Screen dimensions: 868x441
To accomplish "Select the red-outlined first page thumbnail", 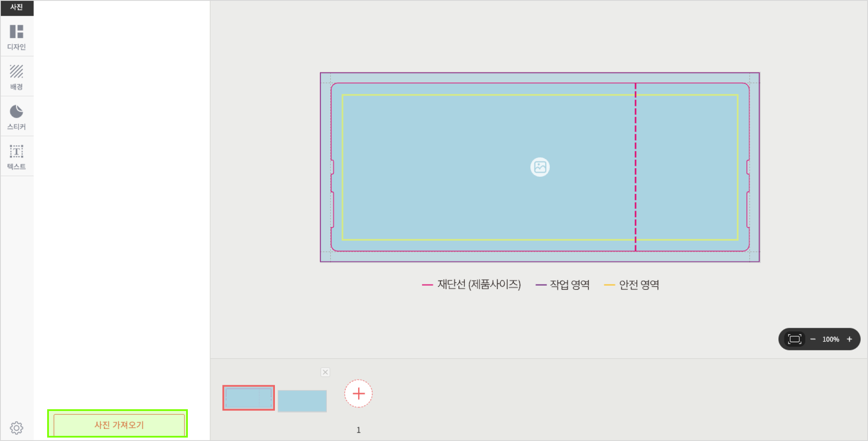I will click(x=248, y=398).
